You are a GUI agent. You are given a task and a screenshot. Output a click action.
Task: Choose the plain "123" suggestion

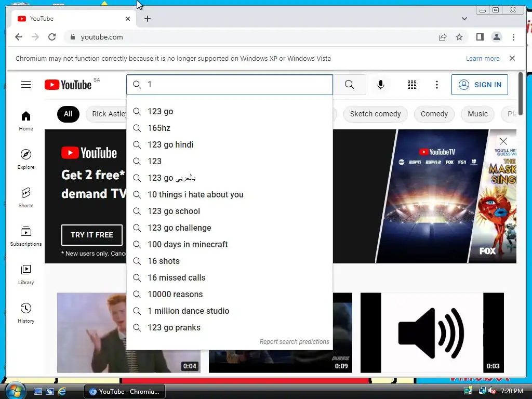(x=229, y=161)
